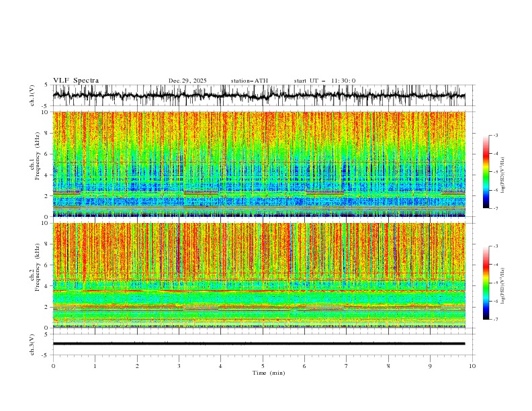Click the "Time (min)" x-axis label
Viewport: 532px width, 411px height.
pyautogui.click(x=269, y=373)
